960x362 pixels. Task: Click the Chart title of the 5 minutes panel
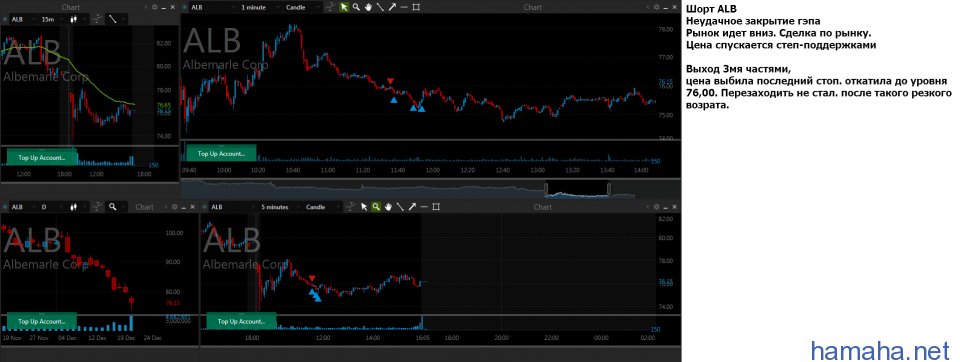tap(542, 207)
